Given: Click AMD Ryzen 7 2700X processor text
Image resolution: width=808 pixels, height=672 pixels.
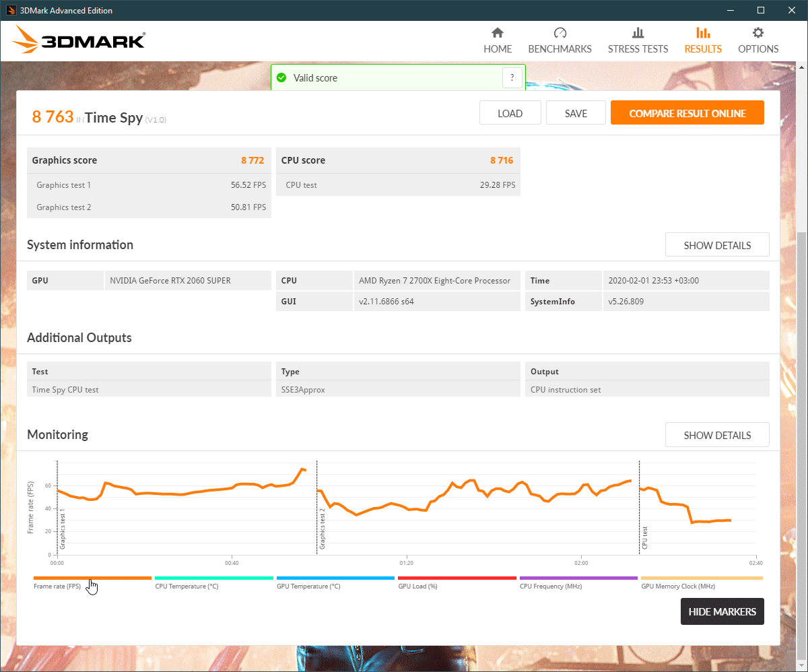Looking at the screenshot, I should coord(435,281).
